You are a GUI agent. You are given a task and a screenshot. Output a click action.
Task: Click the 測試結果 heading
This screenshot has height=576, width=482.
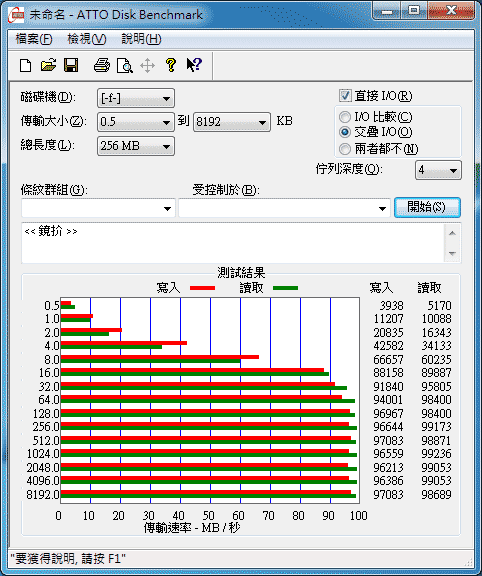(x=241, y=273)
